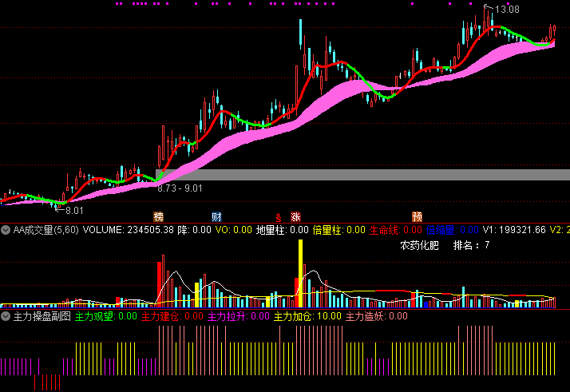Select the 主力造妖: 0.00 label
This screenshot has width=570, height=392.
point(377,316)
